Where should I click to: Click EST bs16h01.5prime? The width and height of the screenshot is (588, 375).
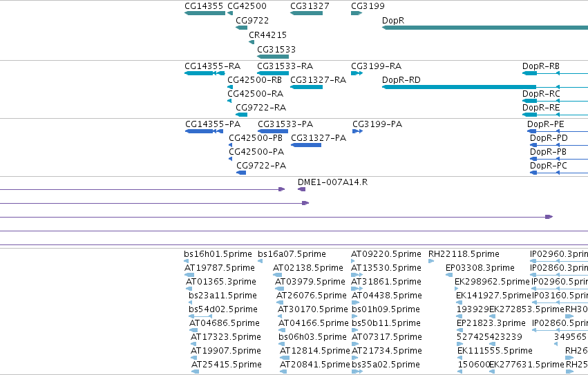pos(187,261)
